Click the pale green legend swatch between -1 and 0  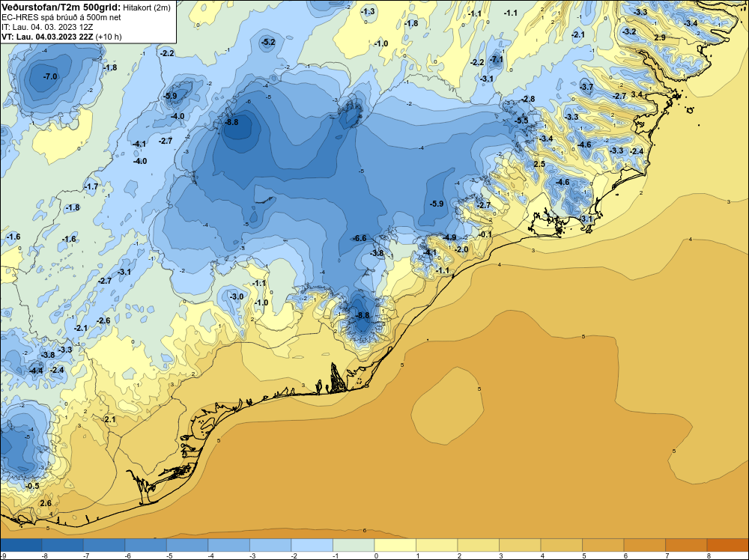click(354, 545)
